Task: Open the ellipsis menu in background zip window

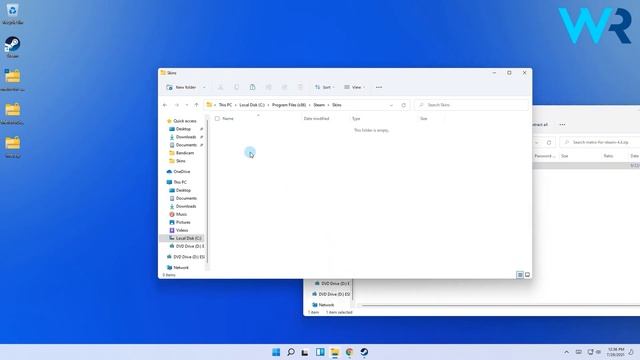Action: click(x=562, y=125)
